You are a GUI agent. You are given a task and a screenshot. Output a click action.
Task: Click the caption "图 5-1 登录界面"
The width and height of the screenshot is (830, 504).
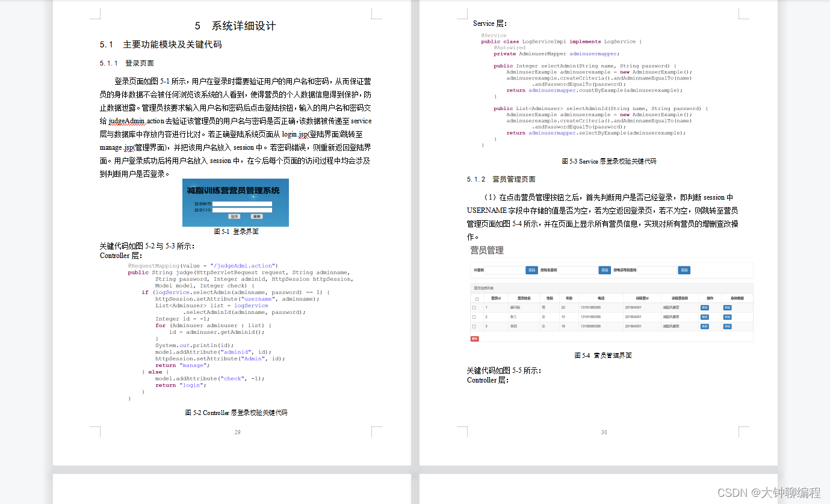pyautogui.click(x=237, y=231)
